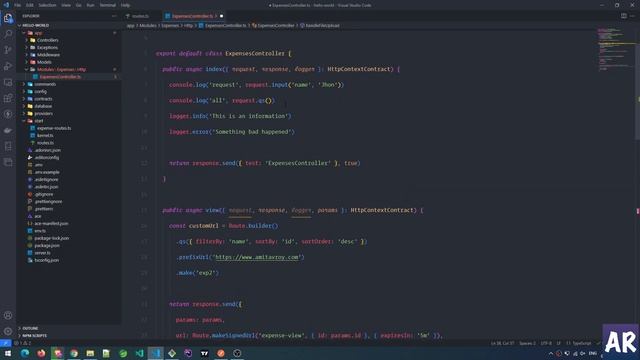Viewport: 640px width, 360px height.
Task: Open routes.ts in the start folder
Action: pyautogui.click(x=69, y=143)
